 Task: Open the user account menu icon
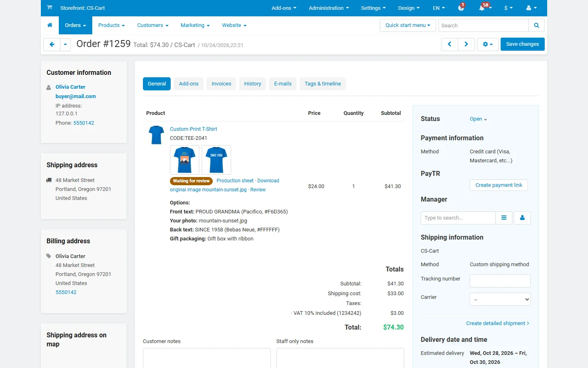coord(531,8)
